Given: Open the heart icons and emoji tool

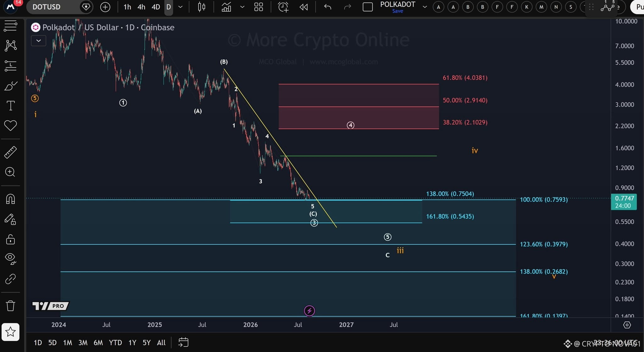Looking at the screenshot, I should (10, 126).
